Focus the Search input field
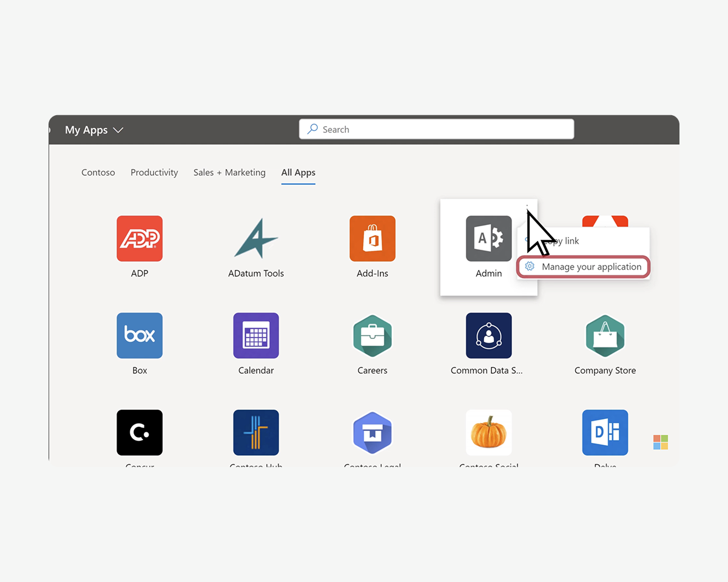Screen dimensions: 728x582 [436, 129]
